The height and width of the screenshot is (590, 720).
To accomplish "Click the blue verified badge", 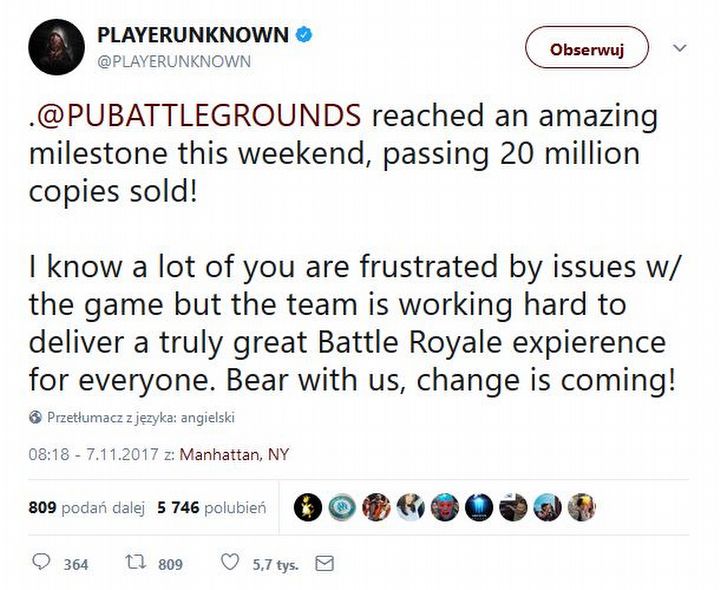I will (303, 36).
